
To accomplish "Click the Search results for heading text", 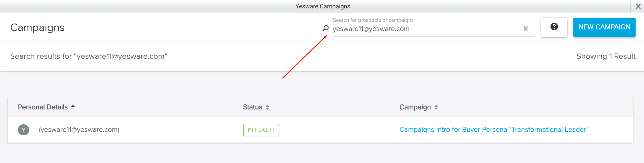I will [89, 56].
